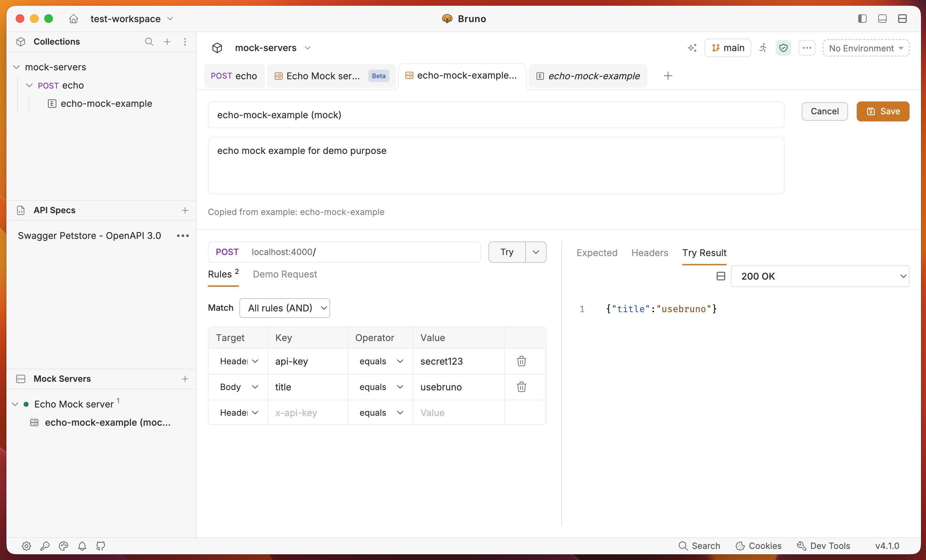This screenshot has width=926, height=560.
Task: Open the AI sparkle assistant icon
Action: click(x=692, y=48)
